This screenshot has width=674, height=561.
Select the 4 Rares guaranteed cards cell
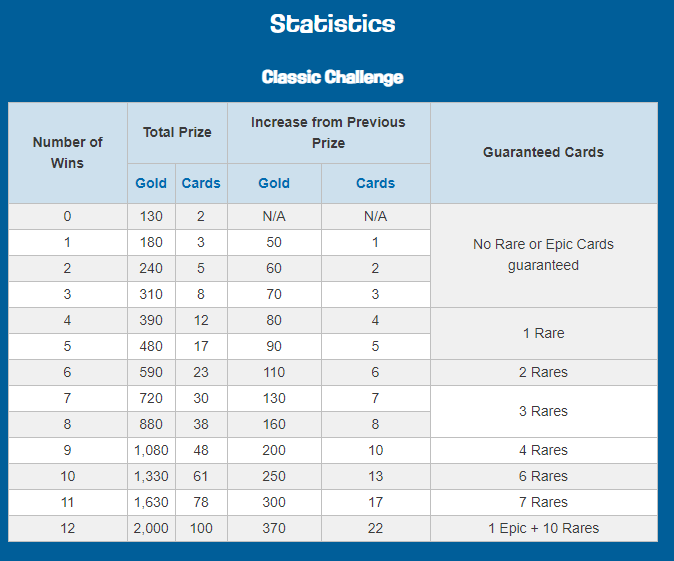543,450
